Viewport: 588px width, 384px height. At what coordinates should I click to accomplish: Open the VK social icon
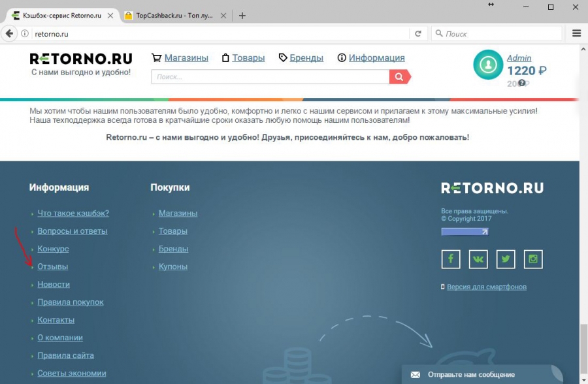coord(478,259)
